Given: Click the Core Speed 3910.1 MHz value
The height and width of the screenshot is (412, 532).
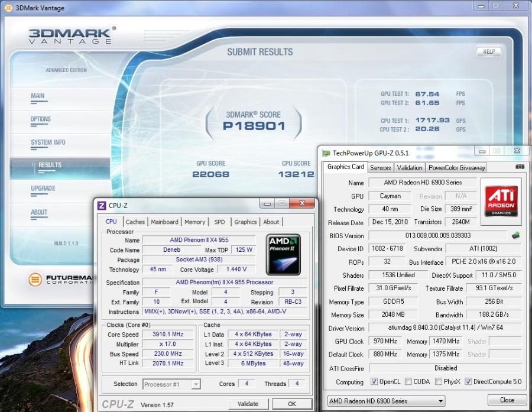Looking at the screenshot, I should click(x=168, y=335).
